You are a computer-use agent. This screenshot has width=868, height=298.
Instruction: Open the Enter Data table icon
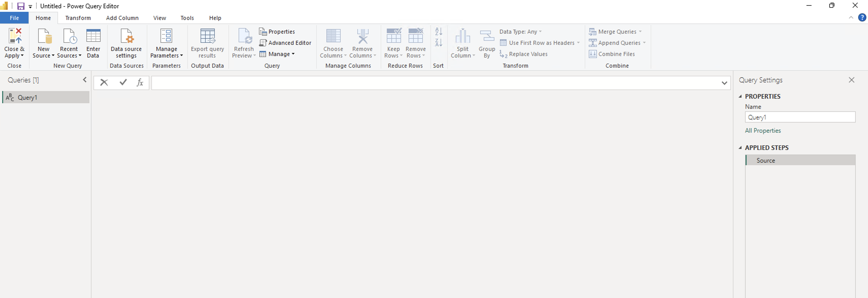93,36
